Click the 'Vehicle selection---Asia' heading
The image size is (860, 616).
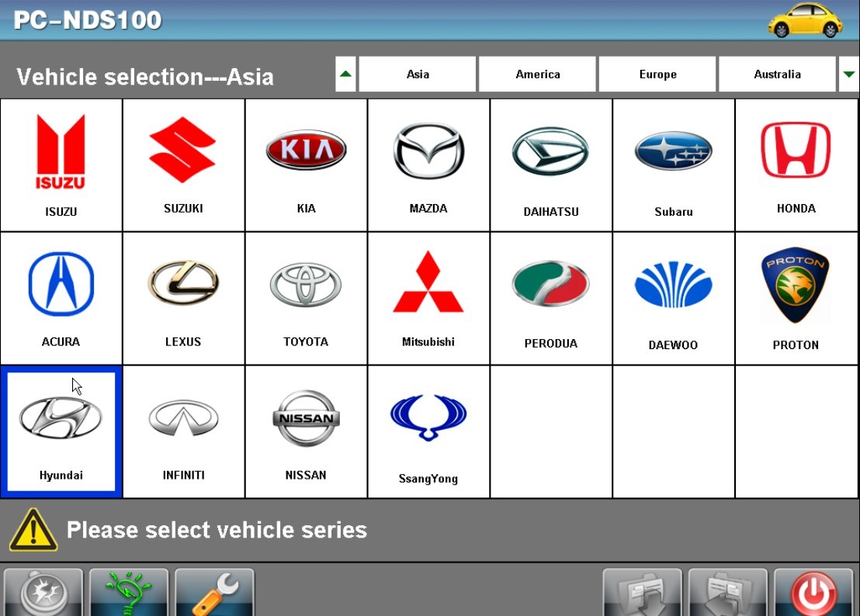(x=145, y=77)
